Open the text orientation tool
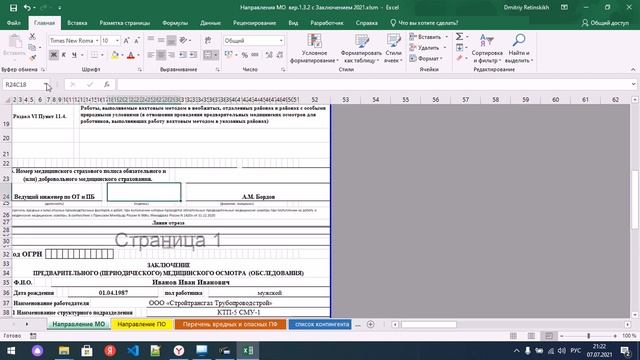Screen dimensions: 640x360 point(184,40)
